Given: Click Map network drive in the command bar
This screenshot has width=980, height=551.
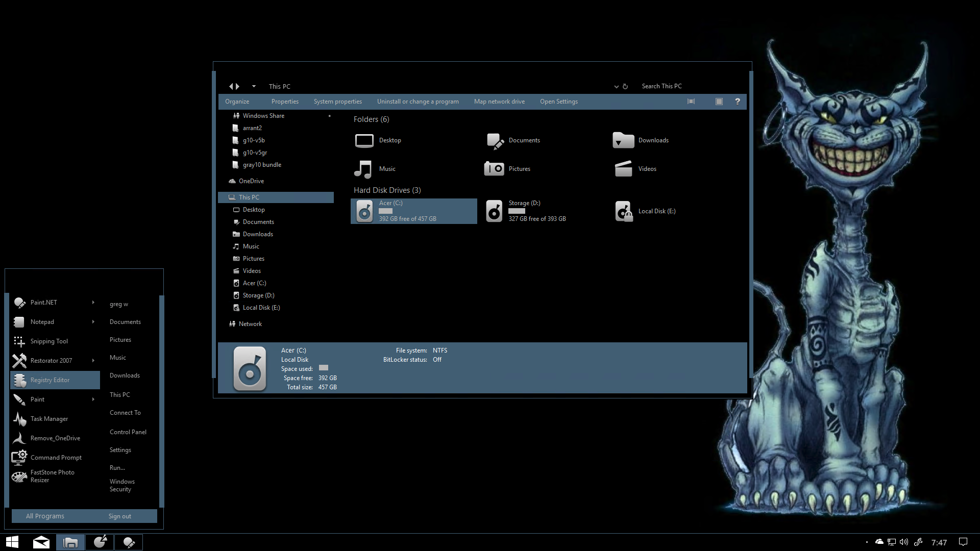Looking at the screenshot, I should [x=499, y=101].
